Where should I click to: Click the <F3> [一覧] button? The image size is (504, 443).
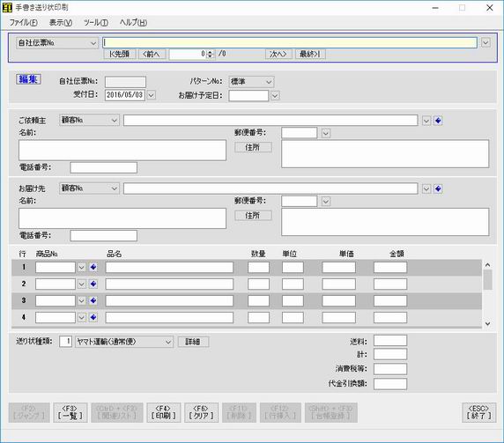(x=70, y=412)
